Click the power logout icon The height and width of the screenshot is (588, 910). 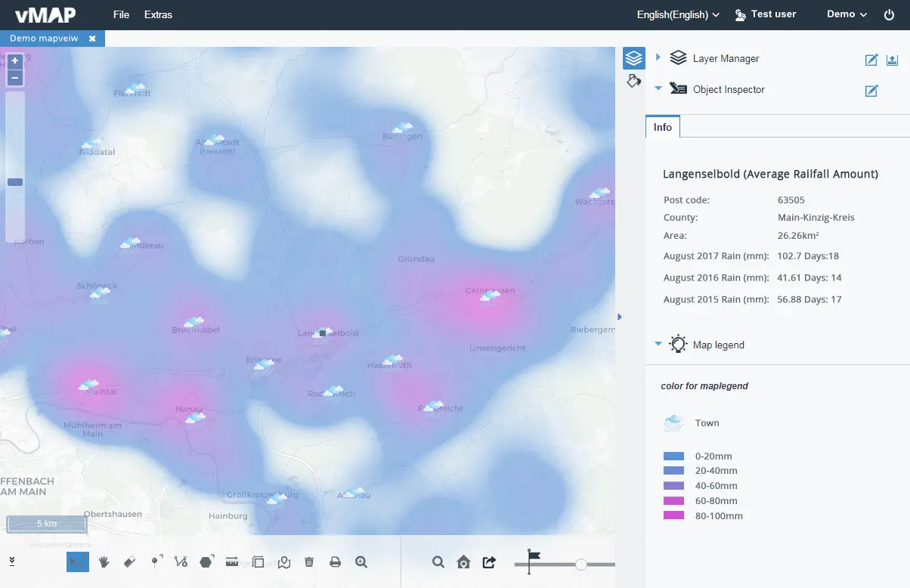click(889, 14)
